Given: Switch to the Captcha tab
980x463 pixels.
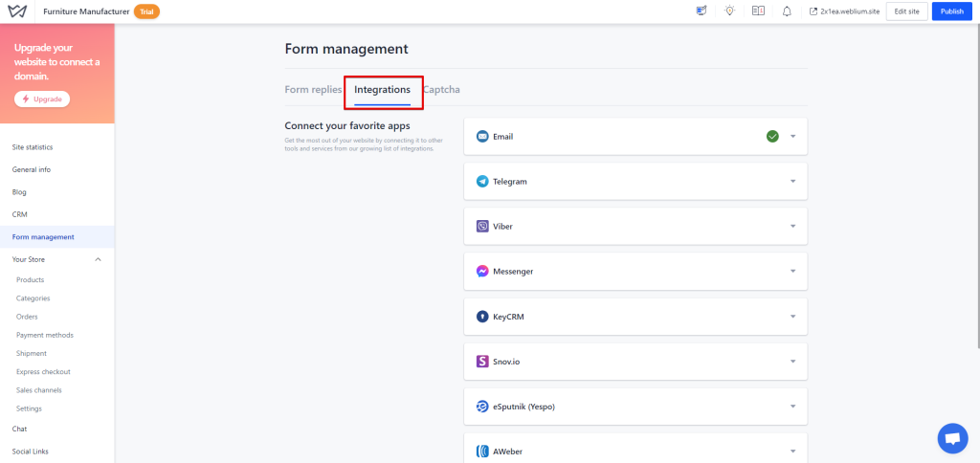Looking at the screenshot, I should (x=442, y=90).
